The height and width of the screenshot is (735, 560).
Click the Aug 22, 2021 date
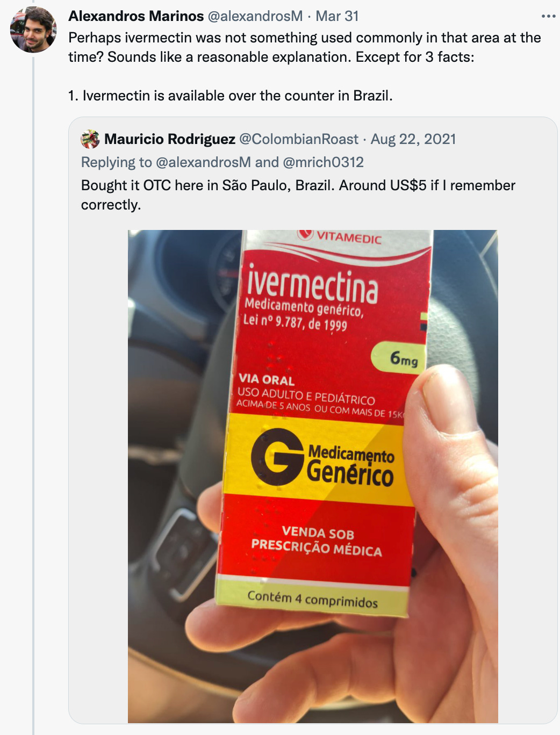point(413,139)
